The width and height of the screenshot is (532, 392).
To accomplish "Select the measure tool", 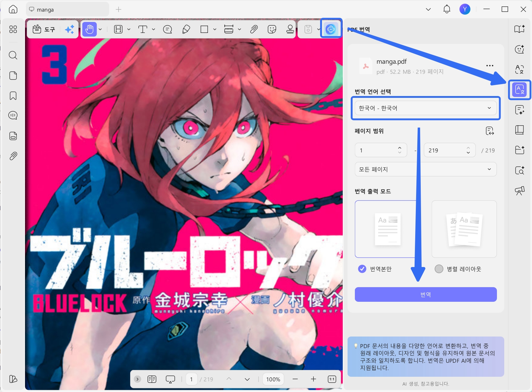I will [x=229, y=29].
